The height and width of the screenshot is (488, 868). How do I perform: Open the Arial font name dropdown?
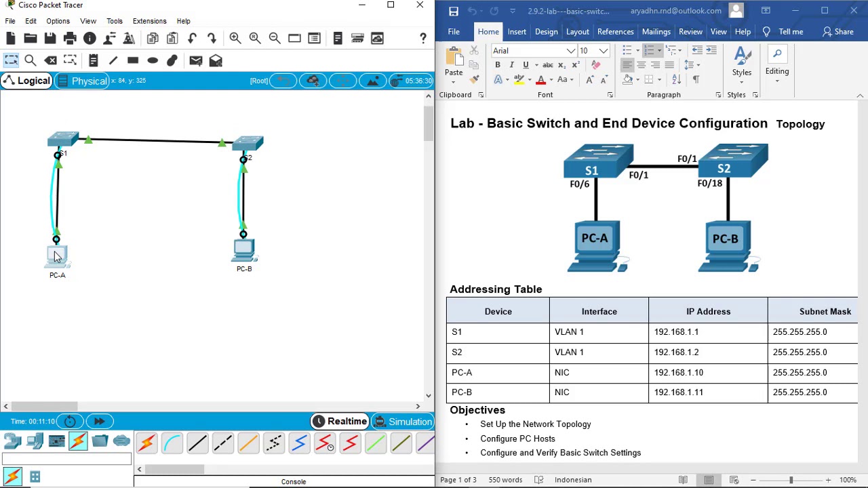click(x=571, y=51)
